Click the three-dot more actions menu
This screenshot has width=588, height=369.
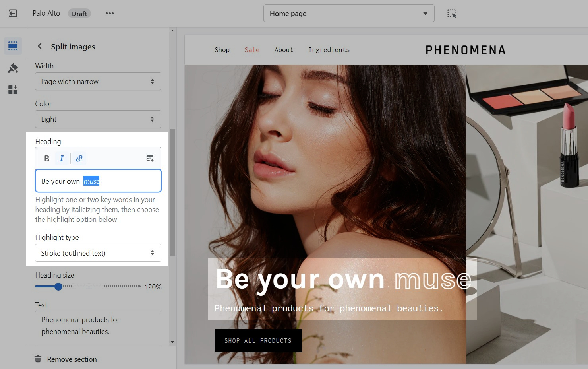[x=110, y=14]
